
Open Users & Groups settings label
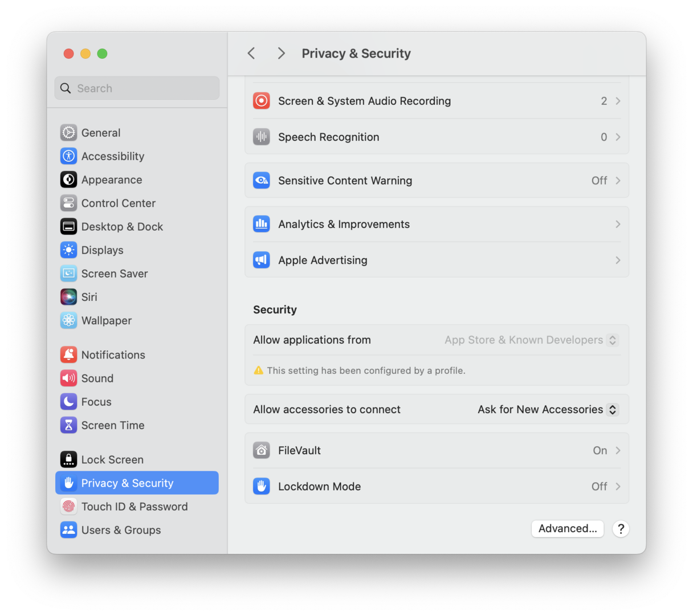point(121,530)
